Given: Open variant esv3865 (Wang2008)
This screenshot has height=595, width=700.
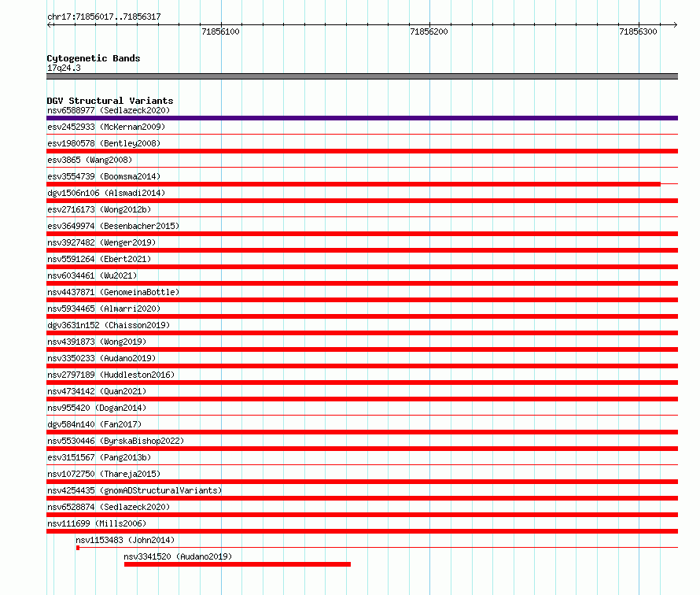Looking at the screenshot, I should point(90,160).
